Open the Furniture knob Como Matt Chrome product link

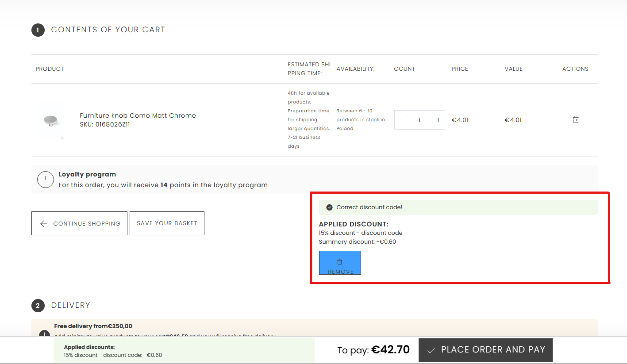[x=138, y=115]
